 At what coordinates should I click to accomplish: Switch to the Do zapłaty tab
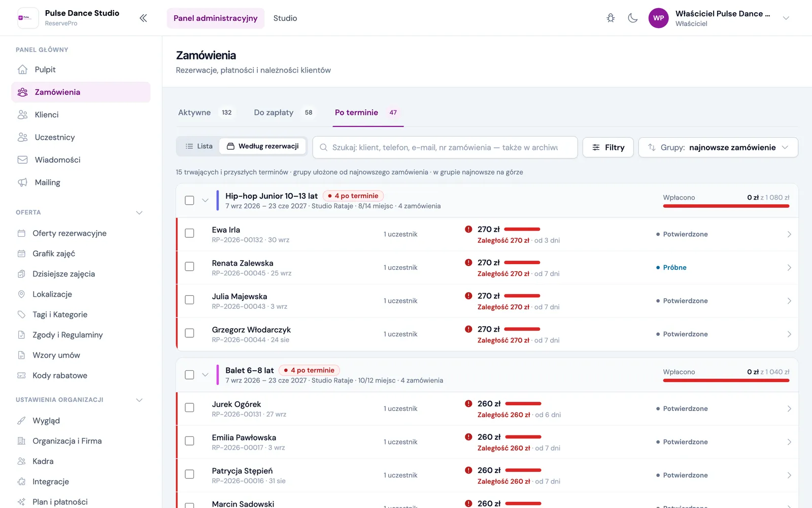coord(284,113)
